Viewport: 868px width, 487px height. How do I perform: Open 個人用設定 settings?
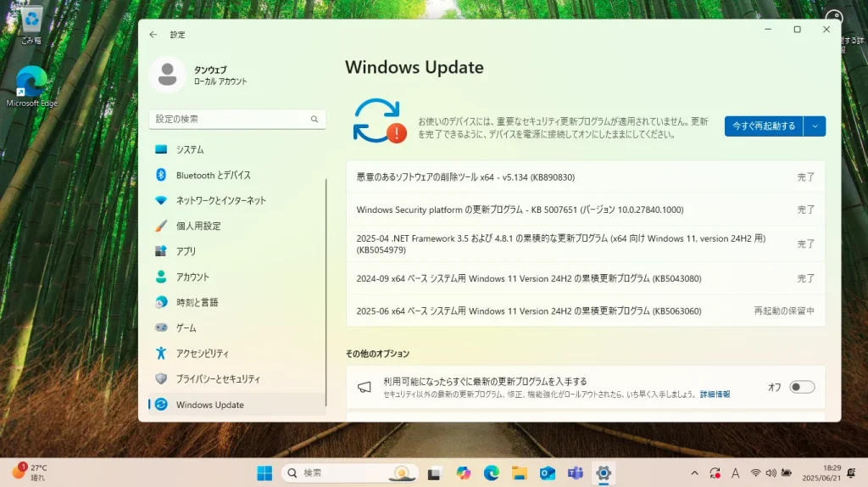pos(237,226)
